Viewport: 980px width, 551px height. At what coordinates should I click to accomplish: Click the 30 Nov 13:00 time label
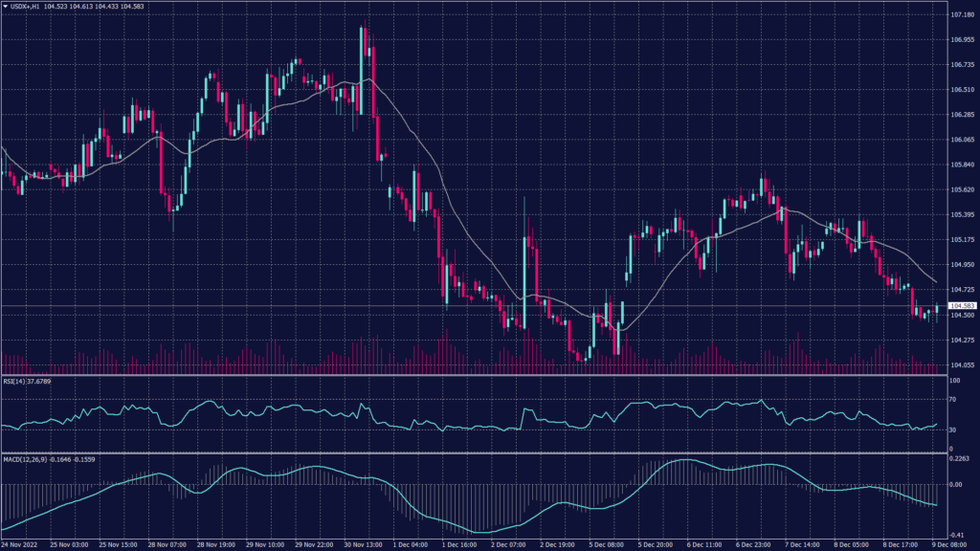(362, 544)
